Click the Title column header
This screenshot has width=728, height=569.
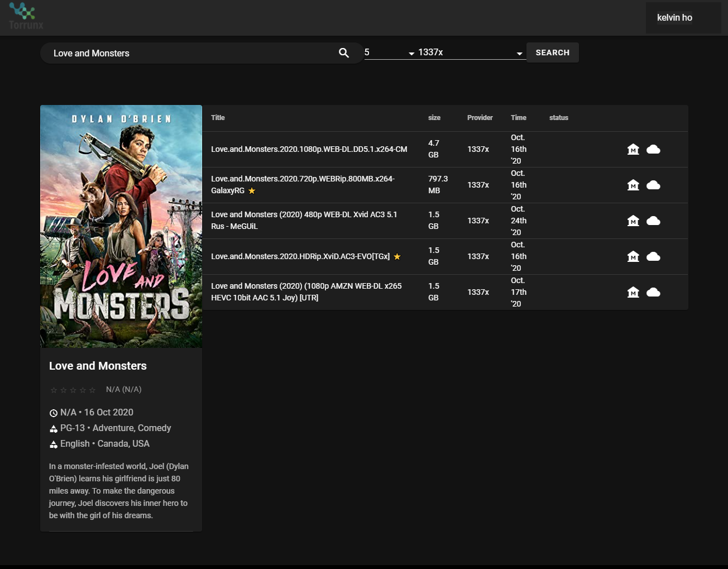tap(218, 118)
